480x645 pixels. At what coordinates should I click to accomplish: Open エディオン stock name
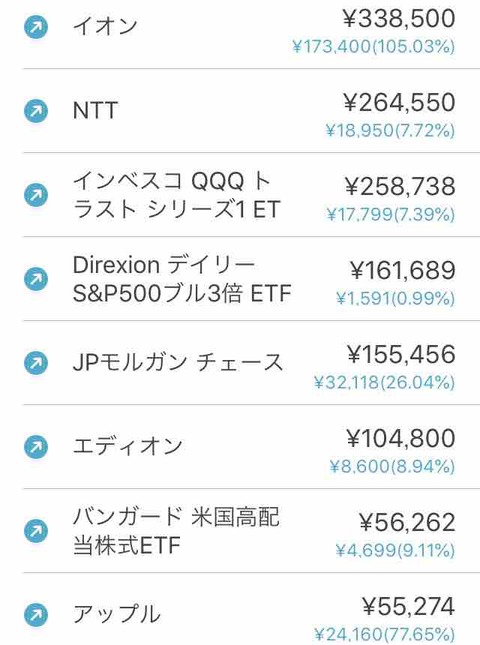click(x=128, y=446)
